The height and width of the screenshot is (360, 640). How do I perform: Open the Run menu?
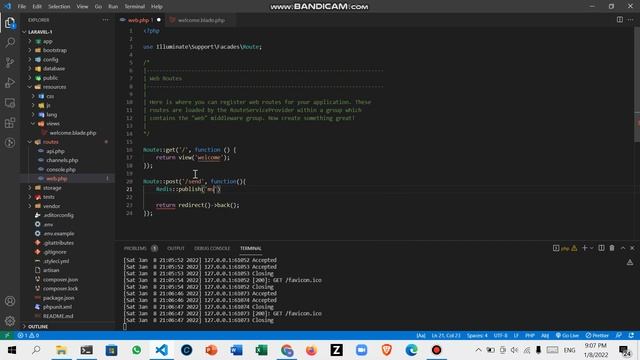[x=113, y=7]
